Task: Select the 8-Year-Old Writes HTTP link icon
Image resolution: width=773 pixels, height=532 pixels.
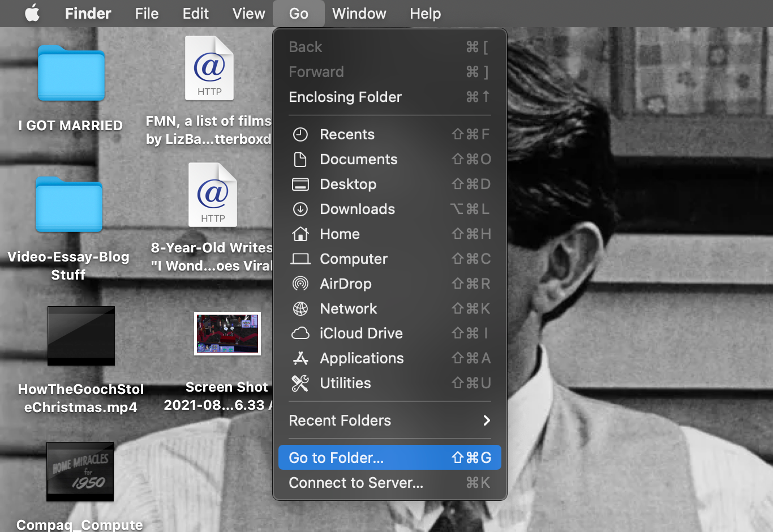Action: click(x=213, y=195)
